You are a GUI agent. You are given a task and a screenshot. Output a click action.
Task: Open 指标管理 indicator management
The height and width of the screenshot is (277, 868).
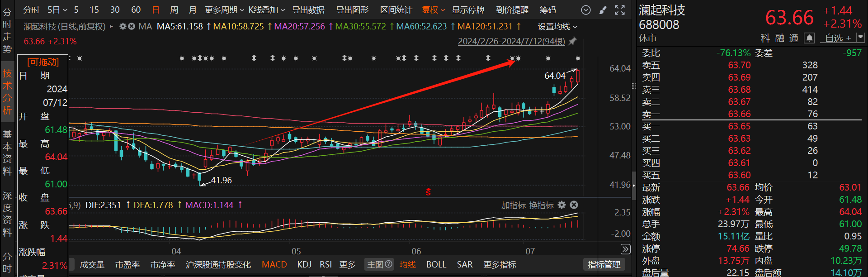[x=604, y=264]
